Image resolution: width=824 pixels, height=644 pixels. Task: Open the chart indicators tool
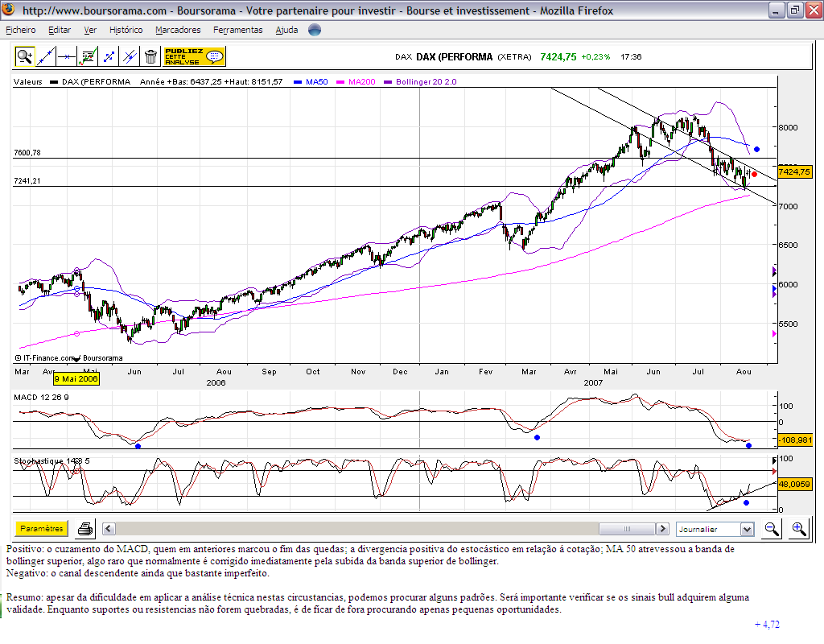click(88, 56)
